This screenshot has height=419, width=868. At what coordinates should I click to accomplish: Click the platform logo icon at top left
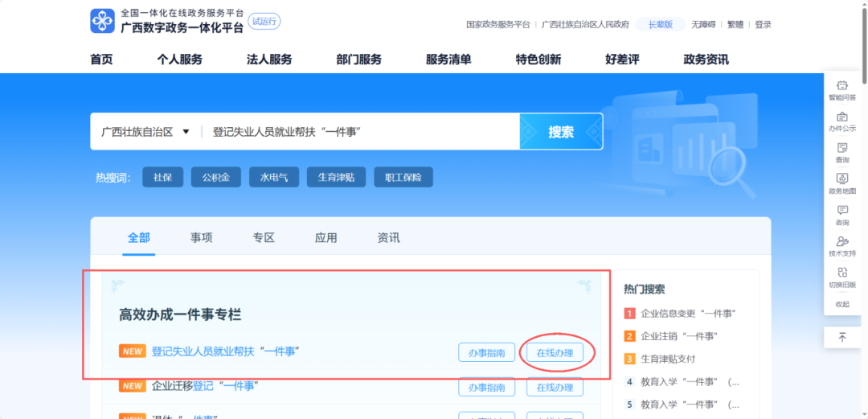click(x=103, y=22)
